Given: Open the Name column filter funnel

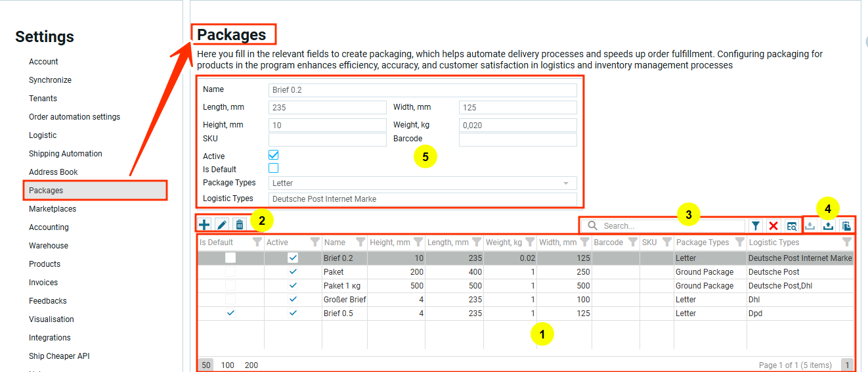Looking at the screenshot, I should tap(360, 243).
